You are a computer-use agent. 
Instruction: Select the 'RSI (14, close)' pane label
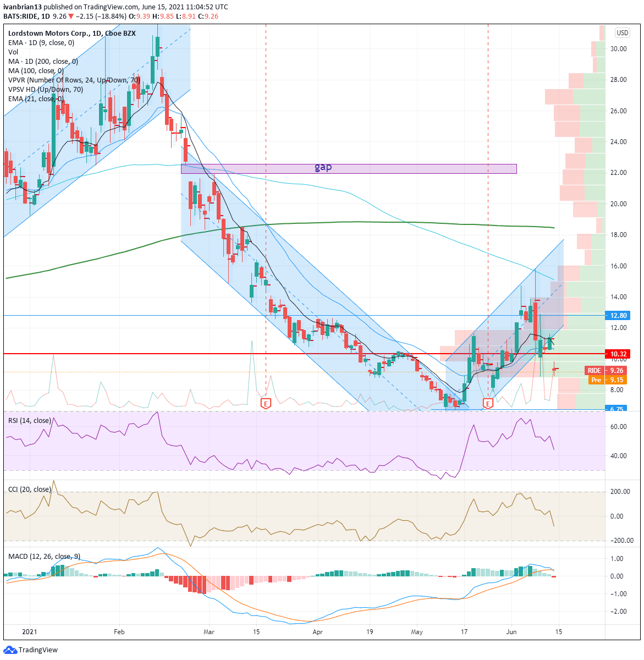(30, 421)
